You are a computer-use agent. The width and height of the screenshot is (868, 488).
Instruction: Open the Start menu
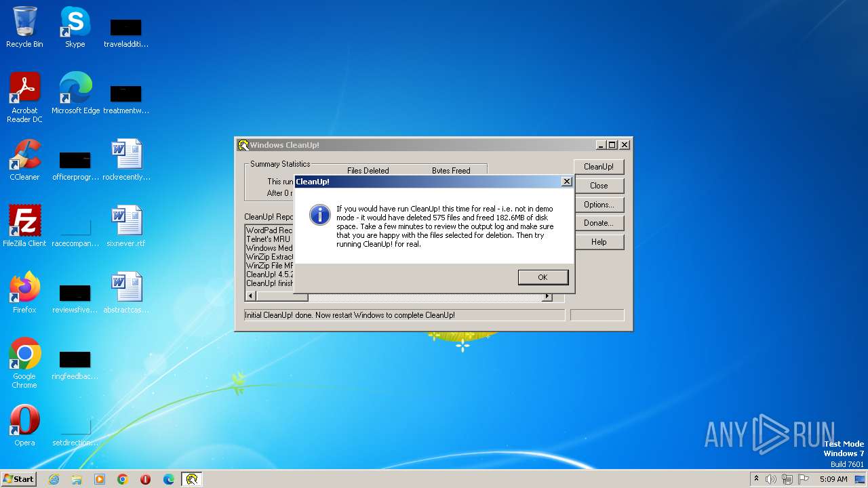point(19,479)
